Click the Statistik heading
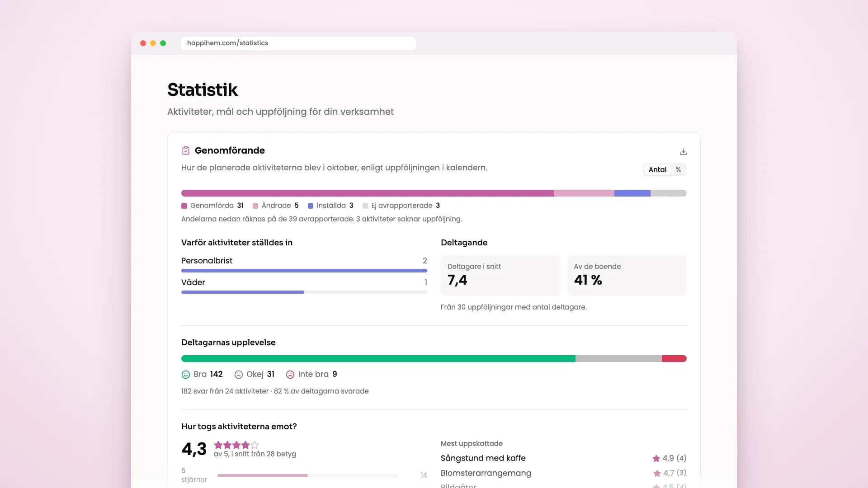Viewport: 868px width, 488px height. 203,90
